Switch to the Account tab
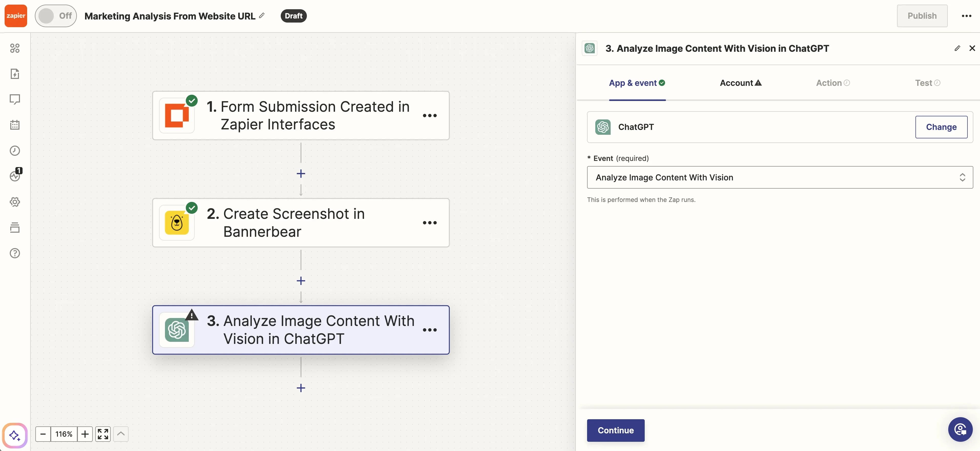Viewport: 980px width, 451px height. [740, 83]
